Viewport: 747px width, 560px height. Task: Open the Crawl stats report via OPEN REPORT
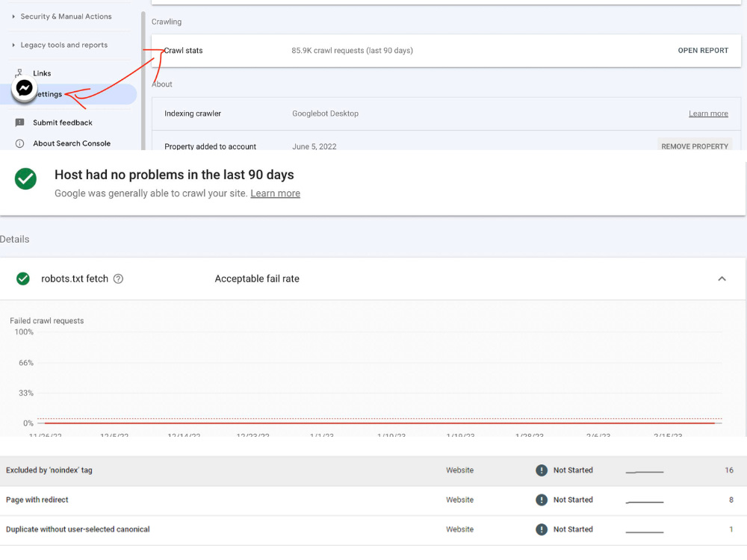pyautogui.click(x=702, y=50)
